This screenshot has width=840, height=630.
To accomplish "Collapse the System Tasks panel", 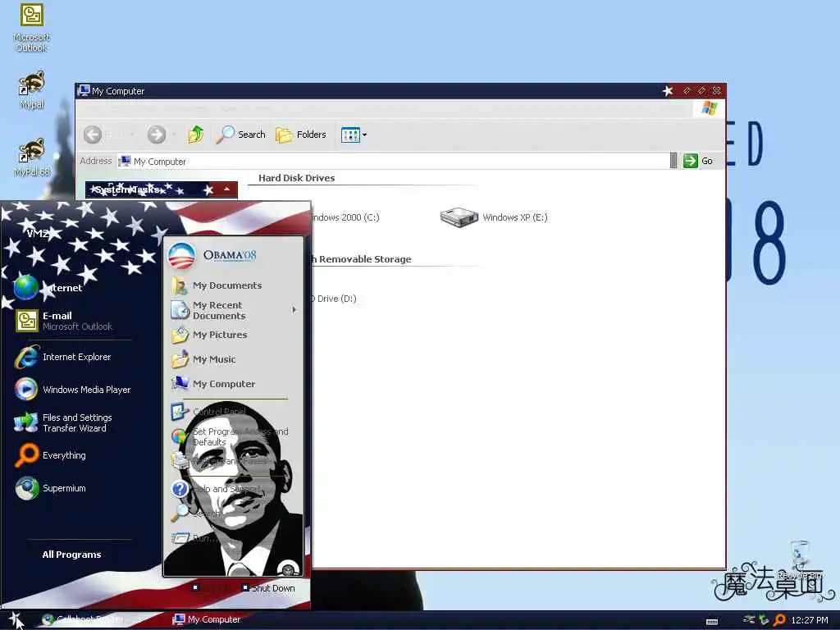I will tap(226, 189).
